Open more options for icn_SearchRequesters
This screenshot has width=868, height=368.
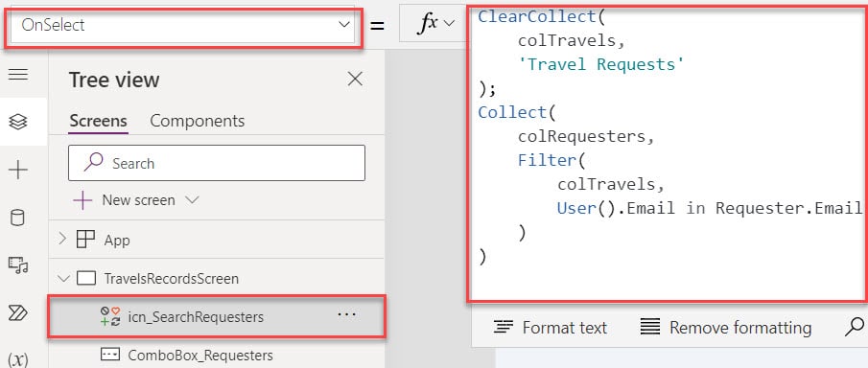(x=346, y=314)
